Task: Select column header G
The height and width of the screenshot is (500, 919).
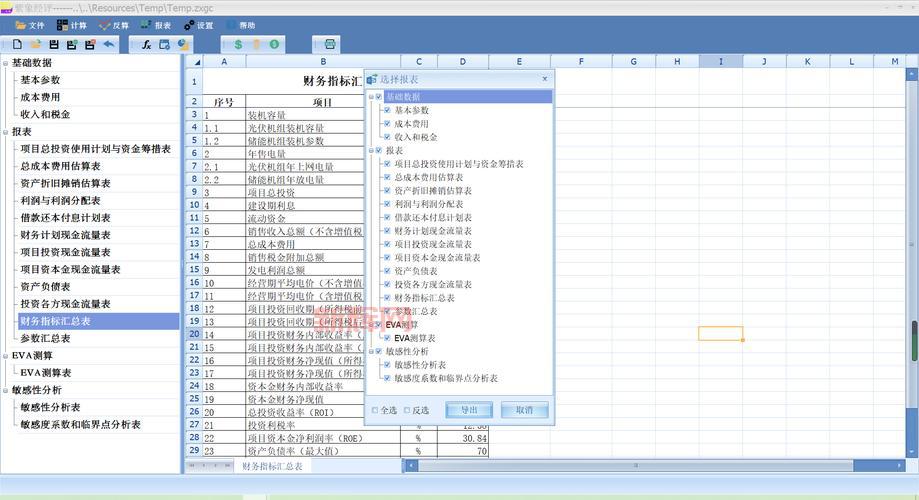Action: tap(634, 61)
